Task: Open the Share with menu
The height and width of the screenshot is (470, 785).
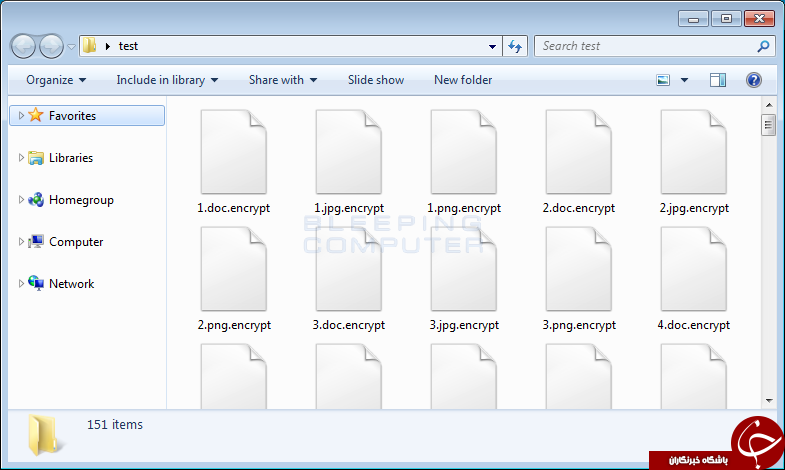Action: (x=283, y=80)
